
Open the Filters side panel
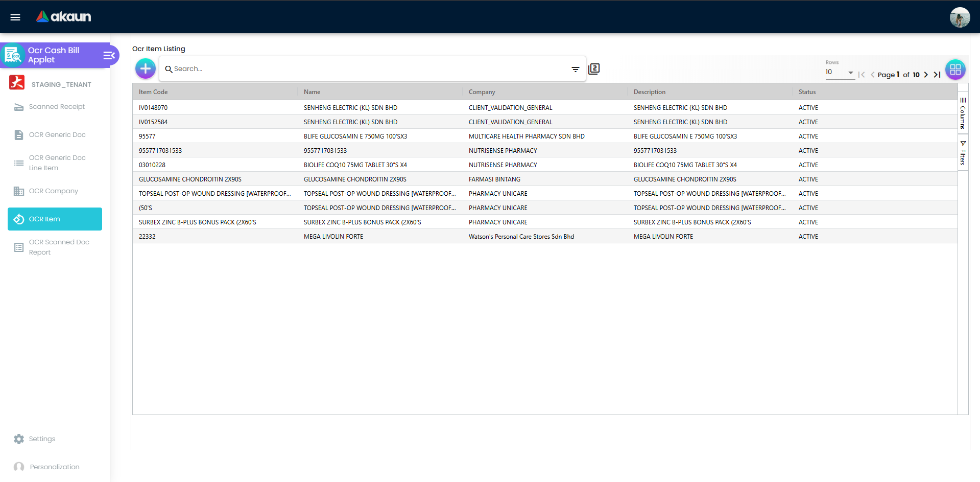click(963, 152)
